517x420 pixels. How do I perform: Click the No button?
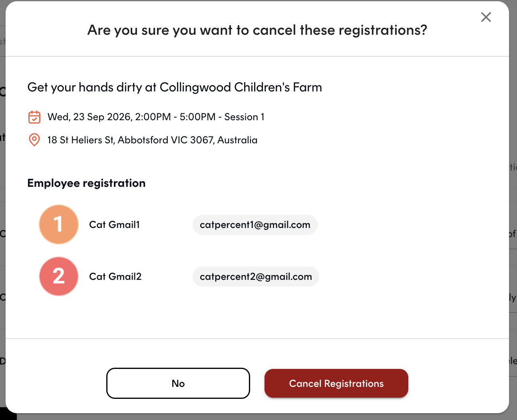coord(178,383)
